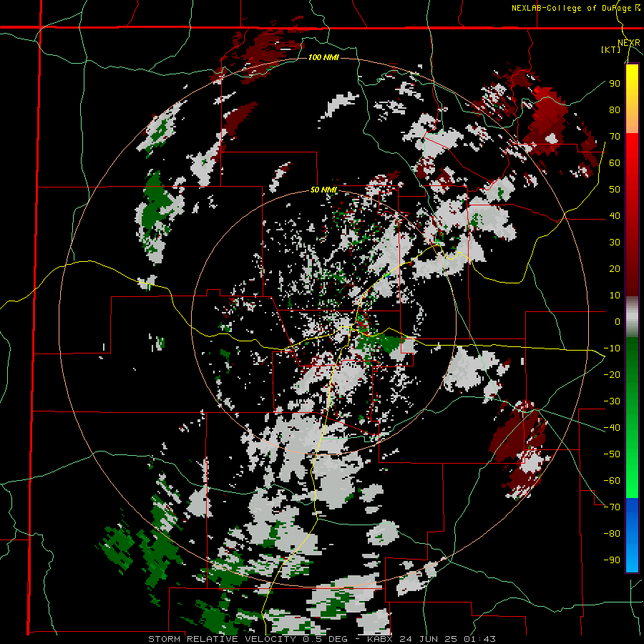
Task: Pick the gray zero-velocity segment of color bar
Action: (632, 316)
